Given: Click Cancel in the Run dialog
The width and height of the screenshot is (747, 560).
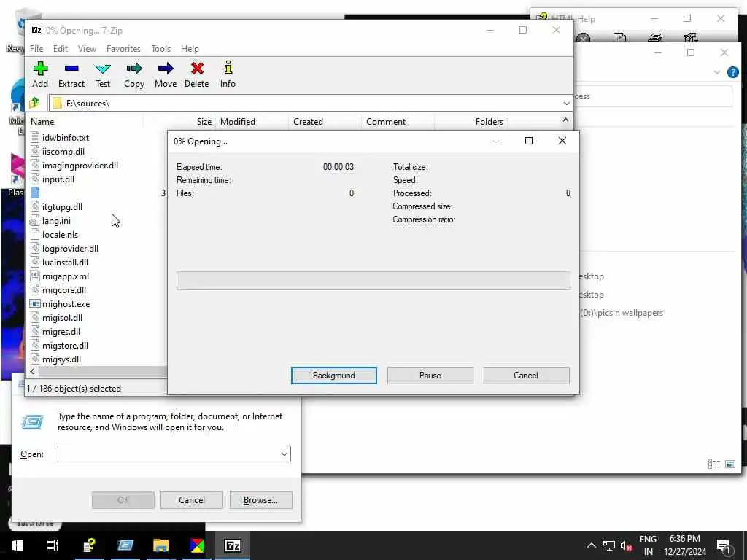Looking at the screenshot, I should pos(192,500).
